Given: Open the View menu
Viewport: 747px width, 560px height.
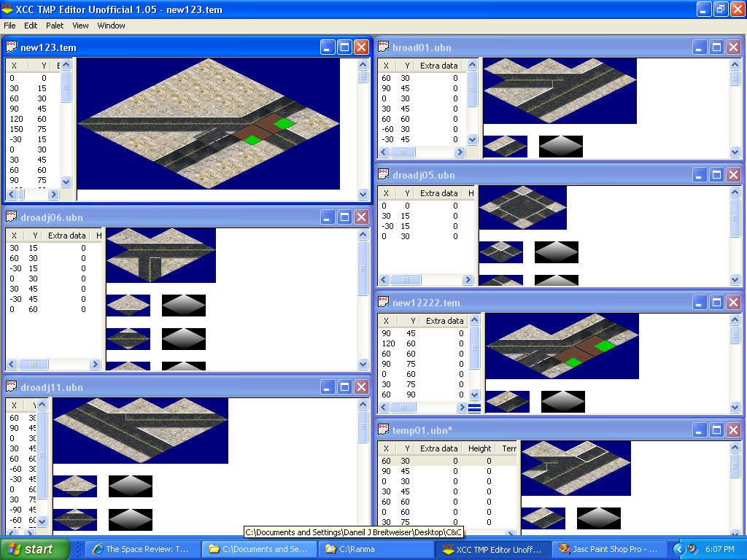Looking at the screenshot, I should point(80,26).
